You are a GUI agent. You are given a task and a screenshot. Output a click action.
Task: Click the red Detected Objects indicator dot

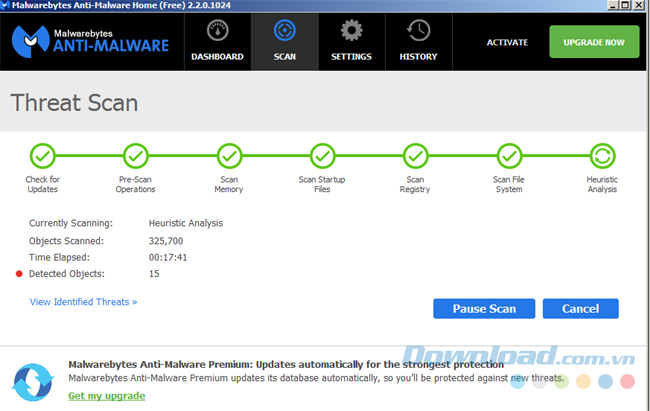pyautogui.click(x=19, y=273)
